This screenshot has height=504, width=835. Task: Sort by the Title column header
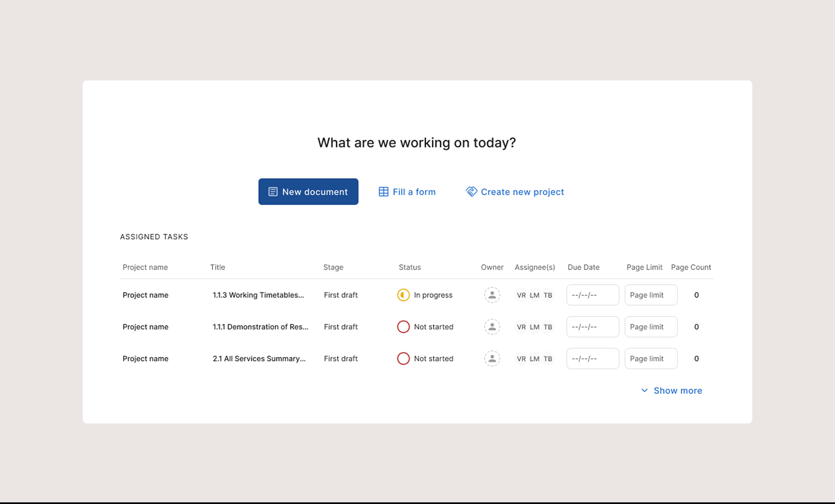pos(218,267)
